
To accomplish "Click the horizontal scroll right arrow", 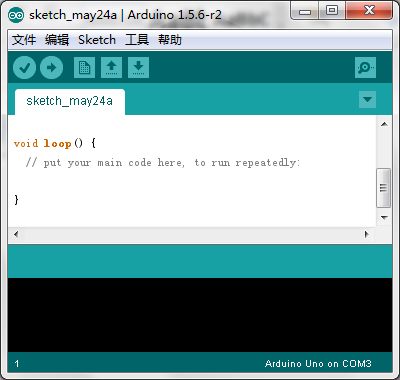I will pos(367,234).
